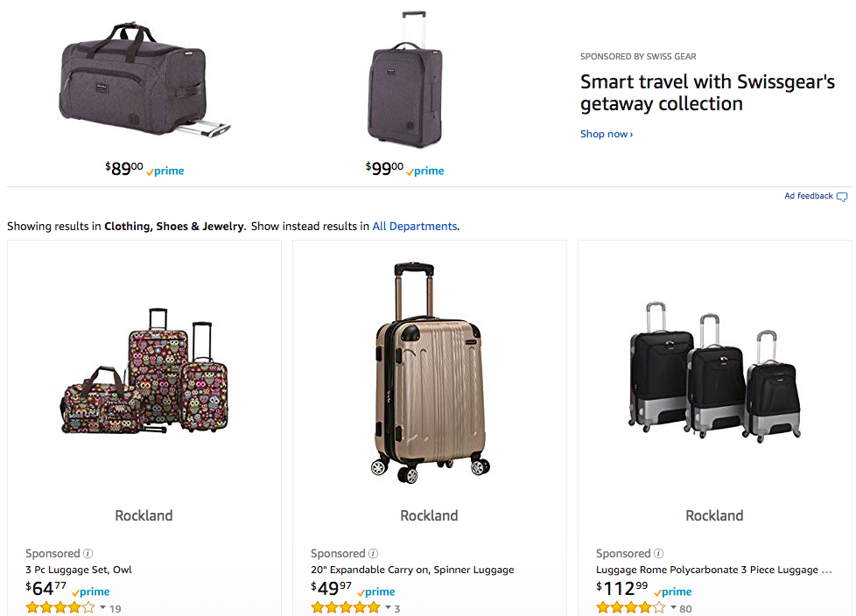Image resolution: width=856 pixels, height=616 pixels.
Task: Click the Ad feedback link
Action: coord(809,196)
